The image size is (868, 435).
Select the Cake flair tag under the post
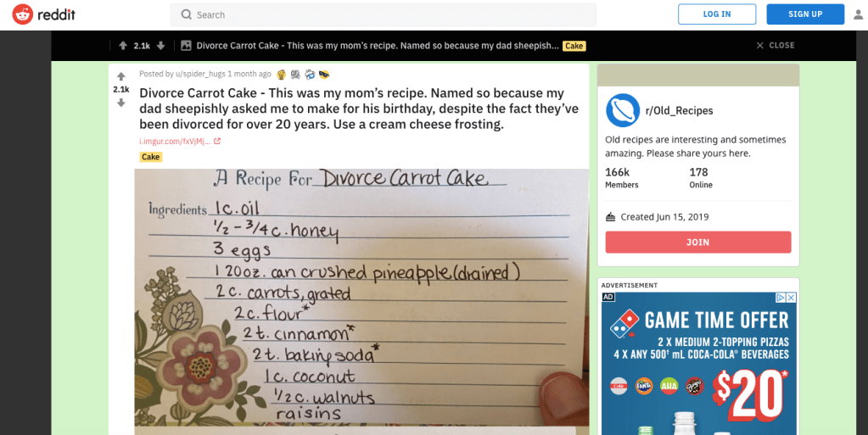pyautogui.click(x=150, y=157)
